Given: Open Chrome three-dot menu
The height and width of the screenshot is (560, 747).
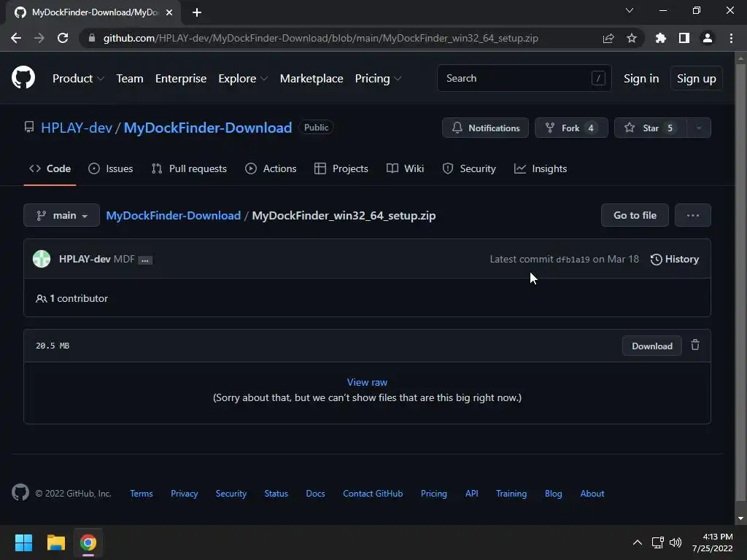Looking at the screenshot, I should [731, 38].
